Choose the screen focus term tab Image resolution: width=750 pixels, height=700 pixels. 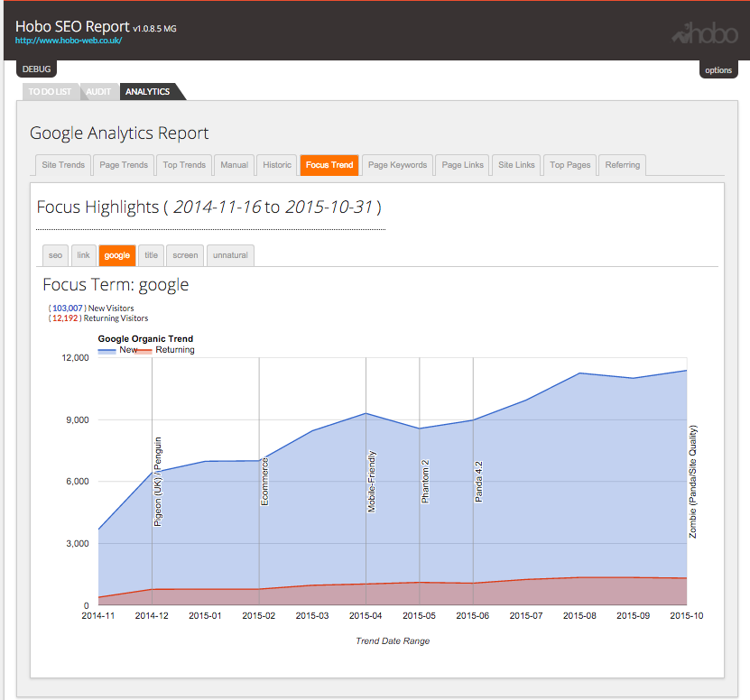(185, 255)
